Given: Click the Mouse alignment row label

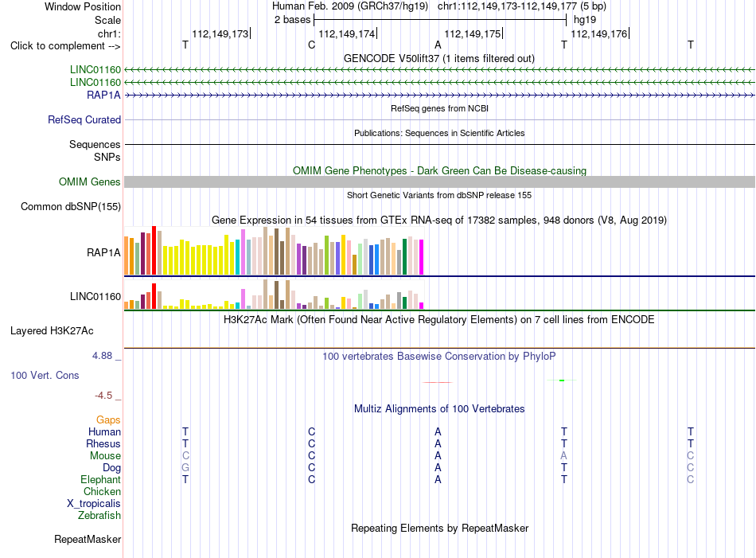Looking at the screenshot, I should pos(105,456).
